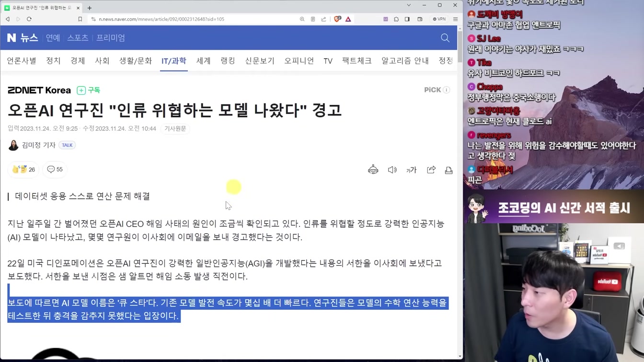Change font size with the 가가 icon
The height and width of the screenshot is (362, 644).
(412, 170)
